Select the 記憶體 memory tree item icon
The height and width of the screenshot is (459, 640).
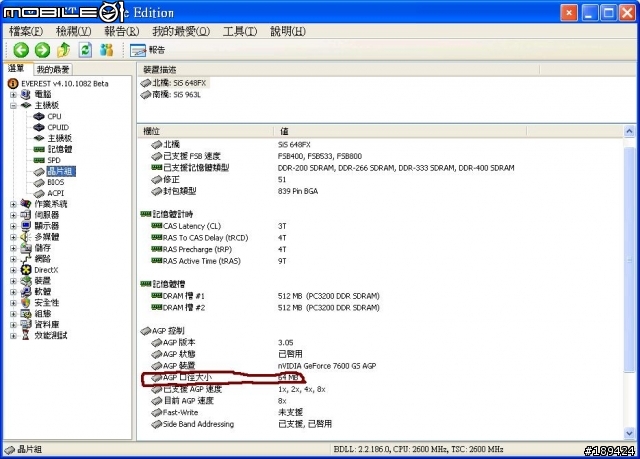tap(39, 149)
